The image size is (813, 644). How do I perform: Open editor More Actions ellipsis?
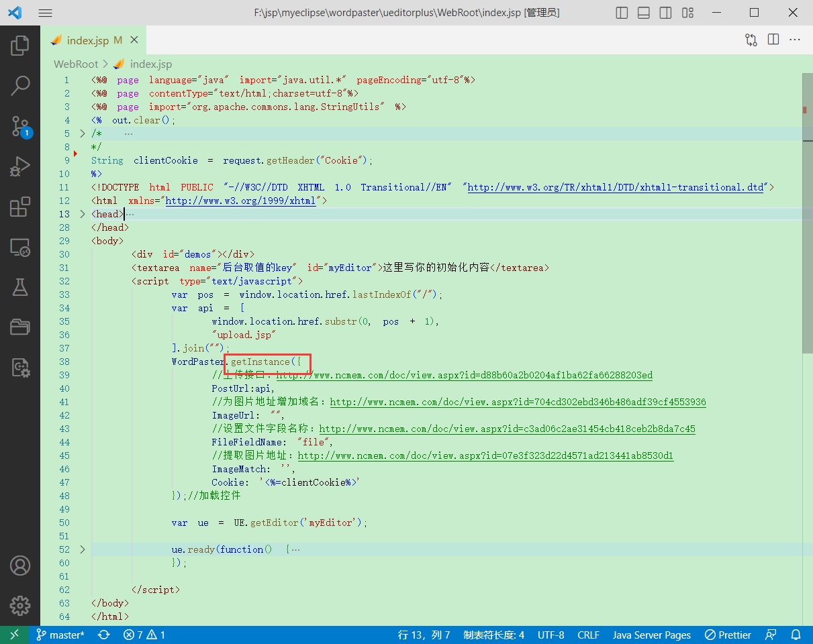click(795, 40)
